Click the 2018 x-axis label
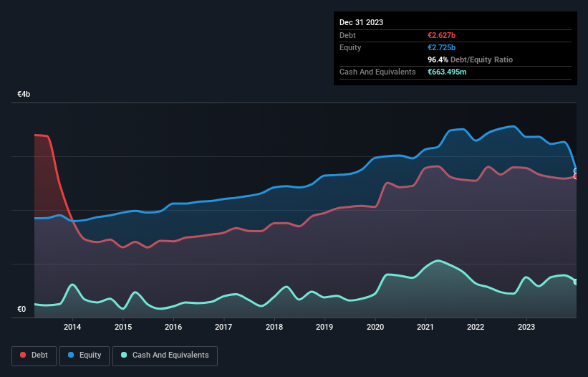The width and height of the screenshot is (588, 377). [274, 327]
